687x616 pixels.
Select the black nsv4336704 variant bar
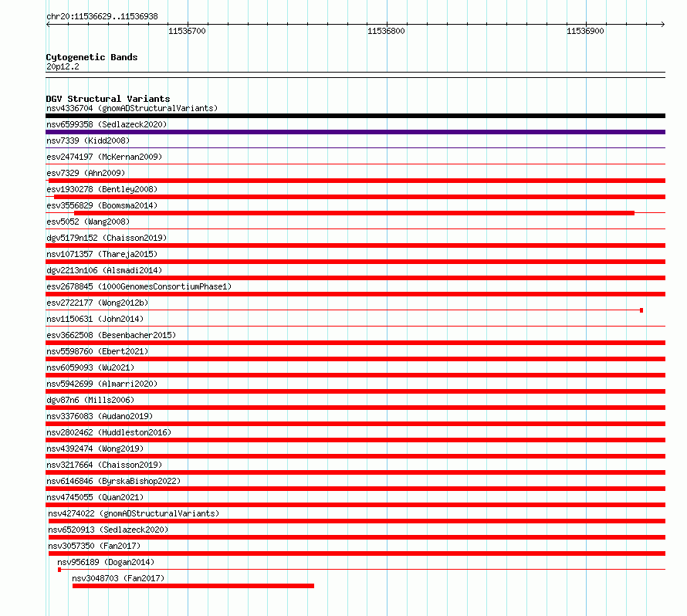pos(355,116)
